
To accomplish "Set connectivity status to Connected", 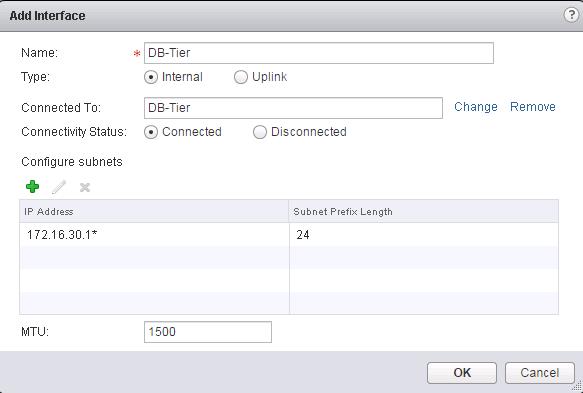I will tap(151, 132).
